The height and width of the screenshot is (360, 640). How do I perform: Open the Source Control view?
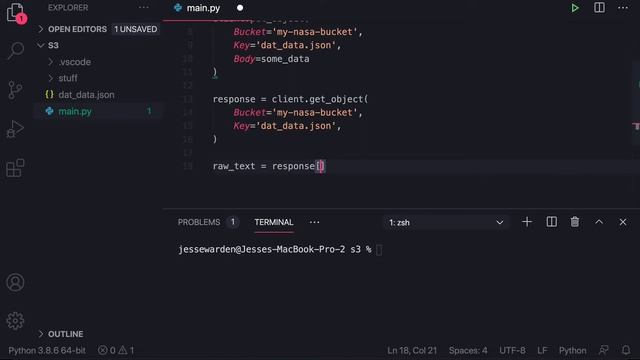(15, 90)
